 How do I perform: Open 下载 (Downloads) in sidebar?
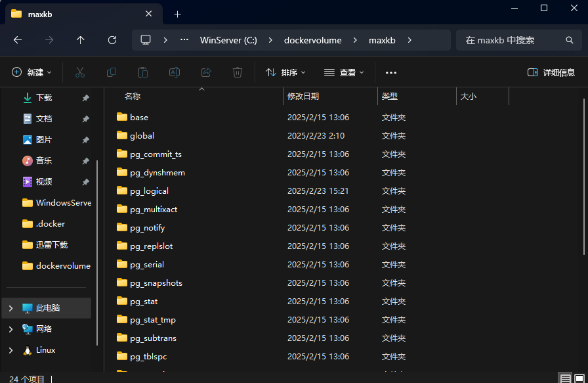click(x=44, y=98)
